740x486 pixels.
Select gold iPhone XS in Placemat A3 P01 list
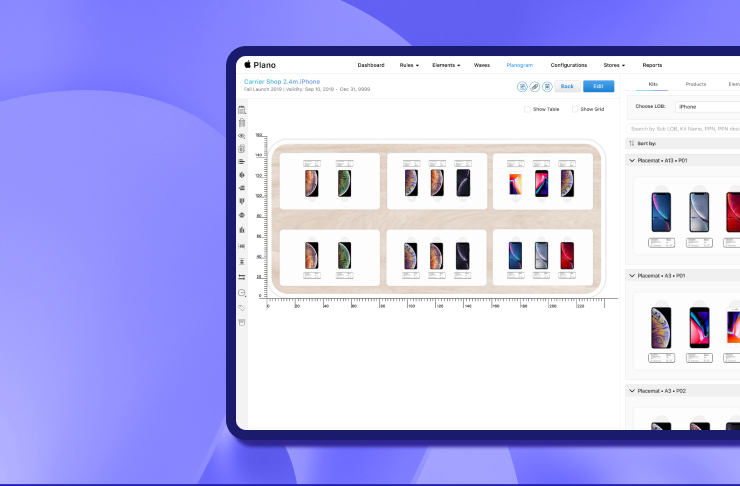661,327
